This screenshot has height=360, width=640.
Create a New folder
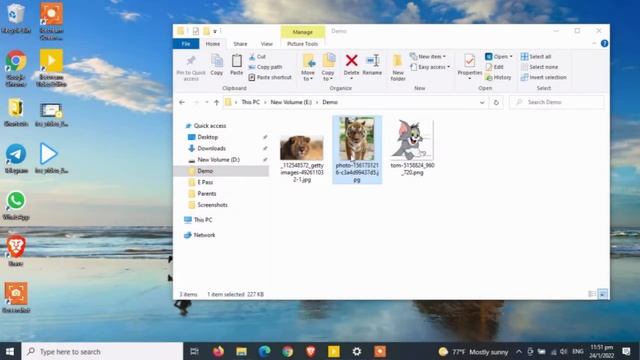click(x=398, y=68)
